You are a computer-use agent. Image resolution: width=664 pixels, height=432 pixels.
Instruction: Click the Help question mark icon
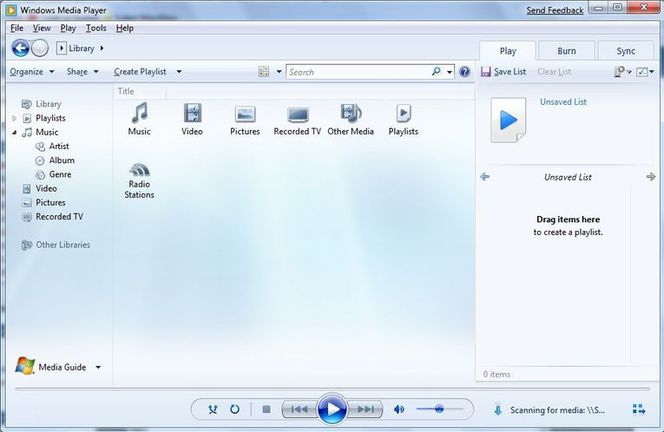[465, 72]
